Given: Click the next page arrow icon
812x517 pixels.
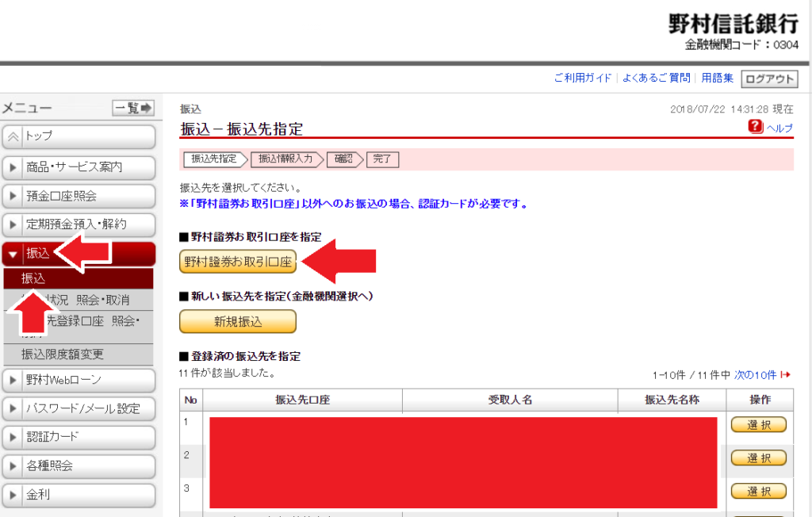Looking at the screenshot, I should point(786,374).
